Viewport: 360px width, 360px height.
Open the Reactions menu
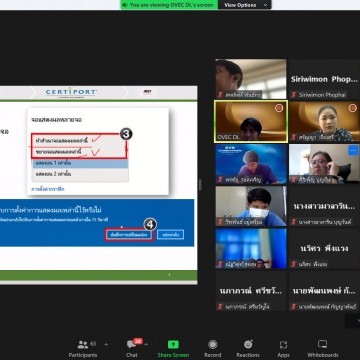[248, 348]
